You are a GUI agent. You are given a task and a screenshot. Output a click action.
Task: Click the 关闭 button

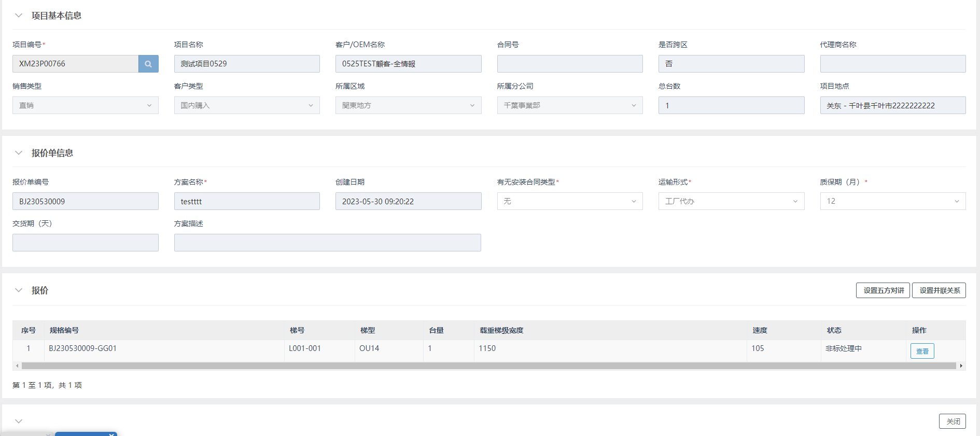(953, 421)
